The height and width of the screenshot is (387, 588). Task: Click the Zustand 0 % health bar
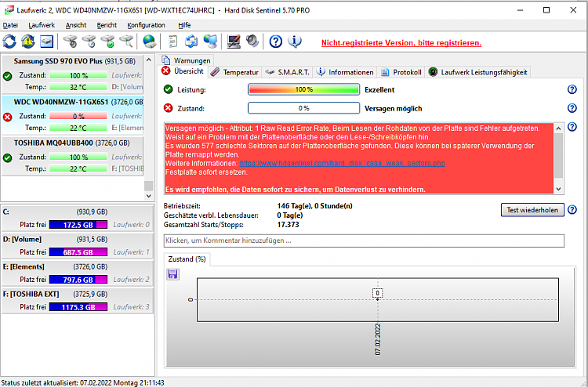pos(303,108)
